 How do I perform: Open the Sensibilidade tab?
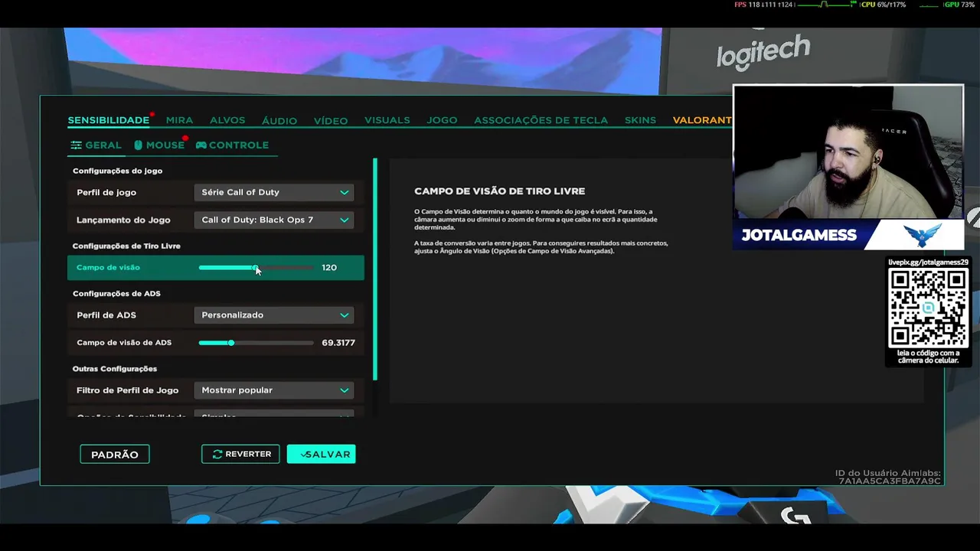click(108, 120)
